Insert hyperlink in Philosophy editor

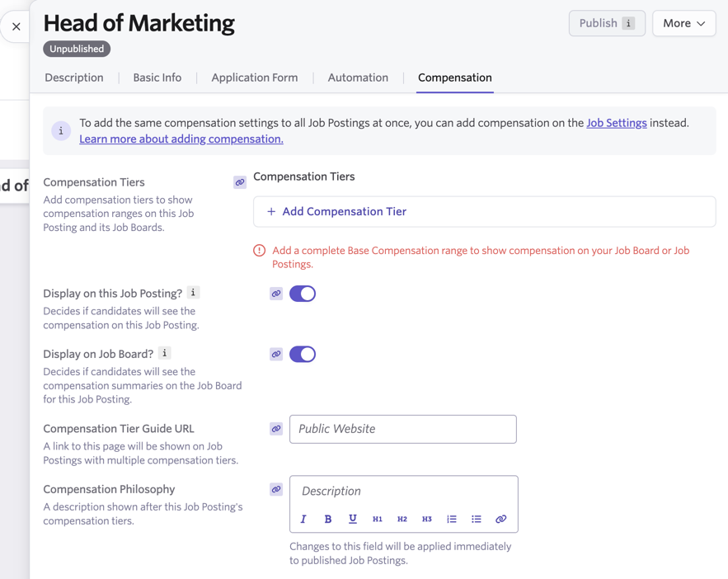(501, 519)
